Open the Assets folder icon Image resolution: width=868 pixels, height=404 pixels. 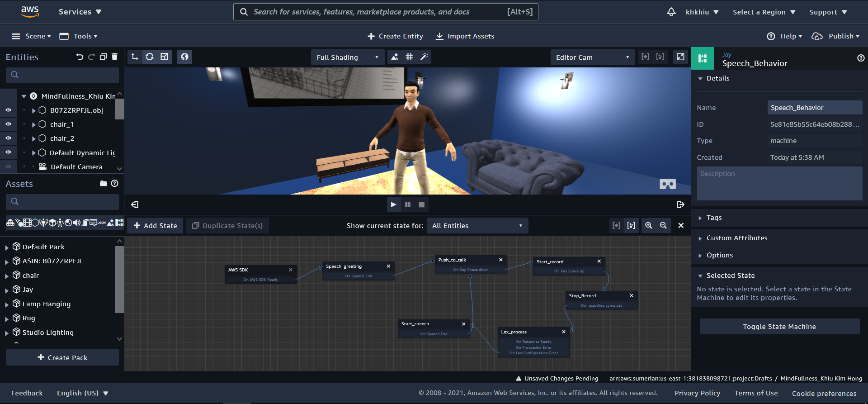click(x=104, y=183)
